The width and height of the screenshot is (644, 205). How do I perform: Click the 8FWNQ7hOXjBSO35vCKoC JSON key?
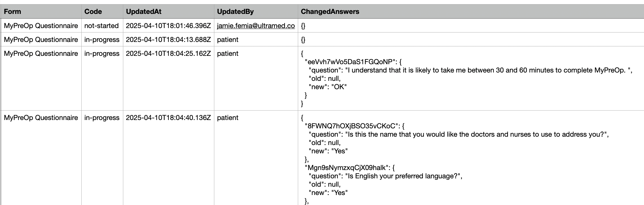point(351,126)
